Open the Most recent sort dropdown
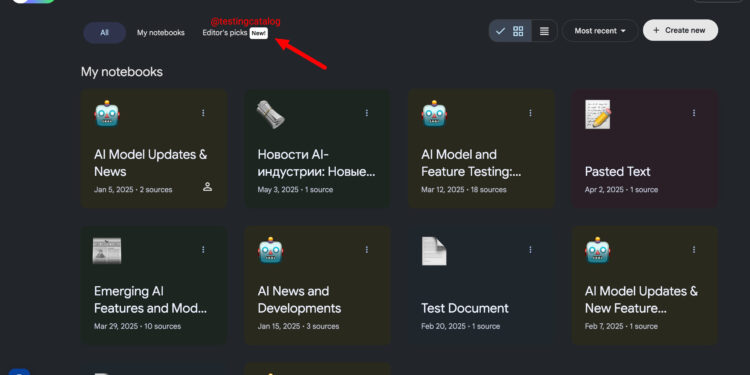The width and height of the screenshot is (750, 375). point(600,31)
